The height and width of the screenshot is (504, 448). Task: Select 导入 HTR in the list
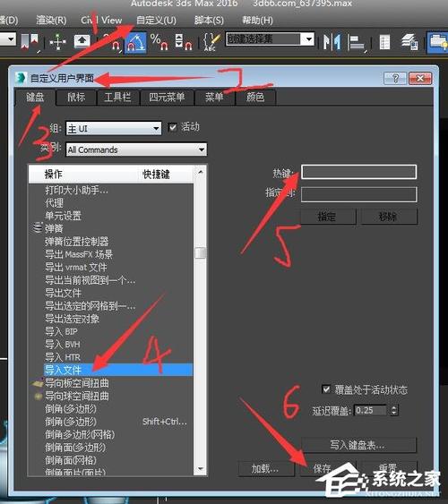click(x=63, y=357)
